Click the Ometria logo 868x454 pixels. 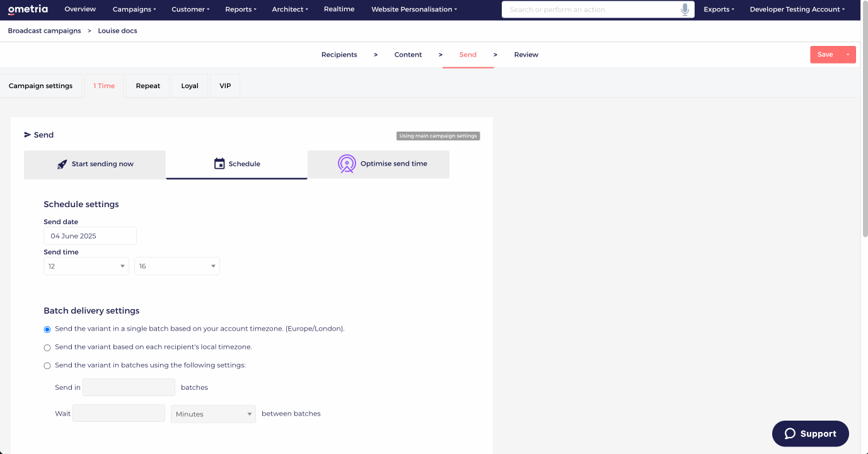pos(28,9)
